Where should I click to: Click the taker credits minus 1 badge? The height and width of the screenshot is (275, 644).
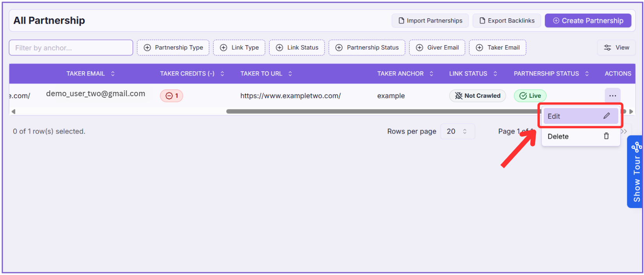click(x=172, y=96)
